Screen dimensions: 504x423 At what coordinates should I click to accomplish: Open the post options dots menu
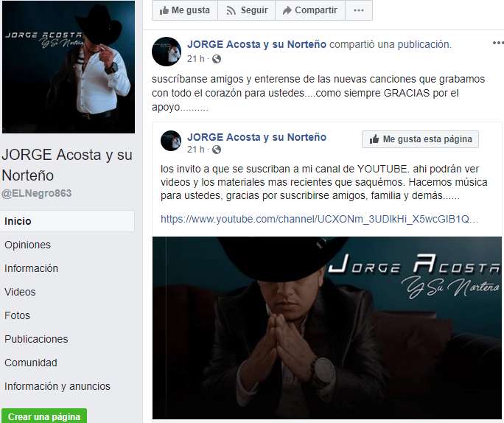498,43
